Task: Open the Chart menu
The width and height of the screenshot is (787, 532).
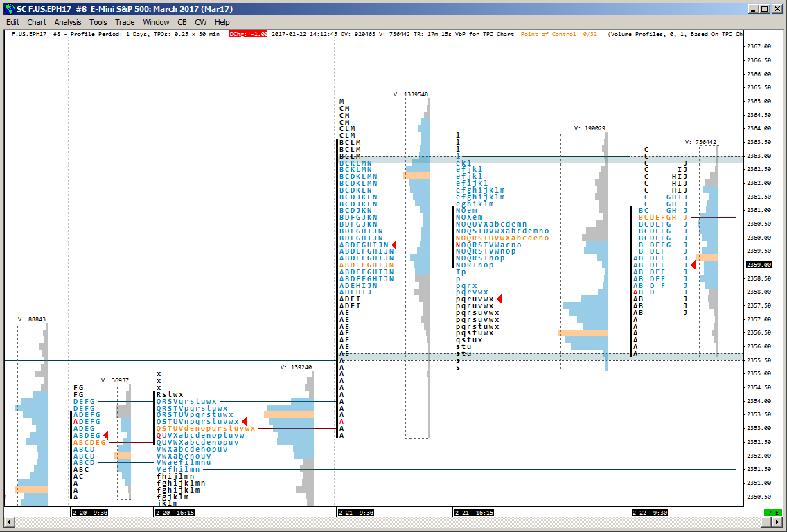Action: coord(37,22)
